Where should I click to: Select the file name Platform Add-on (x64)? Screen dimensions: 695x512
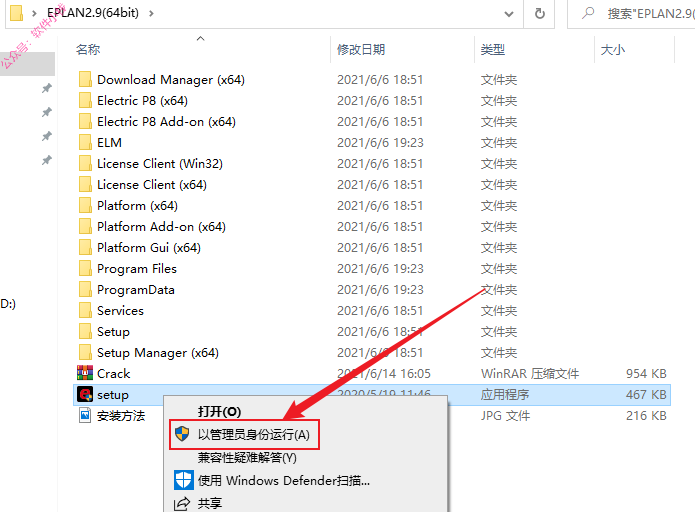coord(161,227)
